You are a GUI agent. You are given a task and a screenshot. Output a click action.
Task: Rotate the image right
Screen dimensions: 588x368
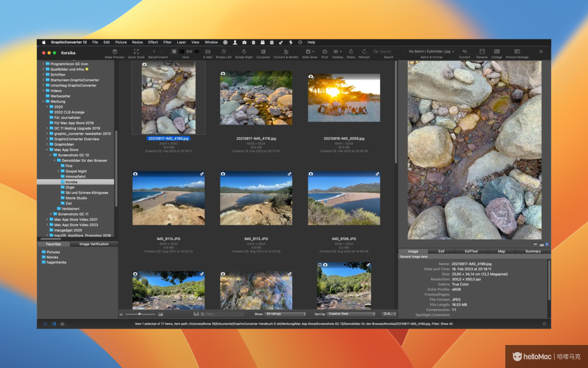pos(244,52)
